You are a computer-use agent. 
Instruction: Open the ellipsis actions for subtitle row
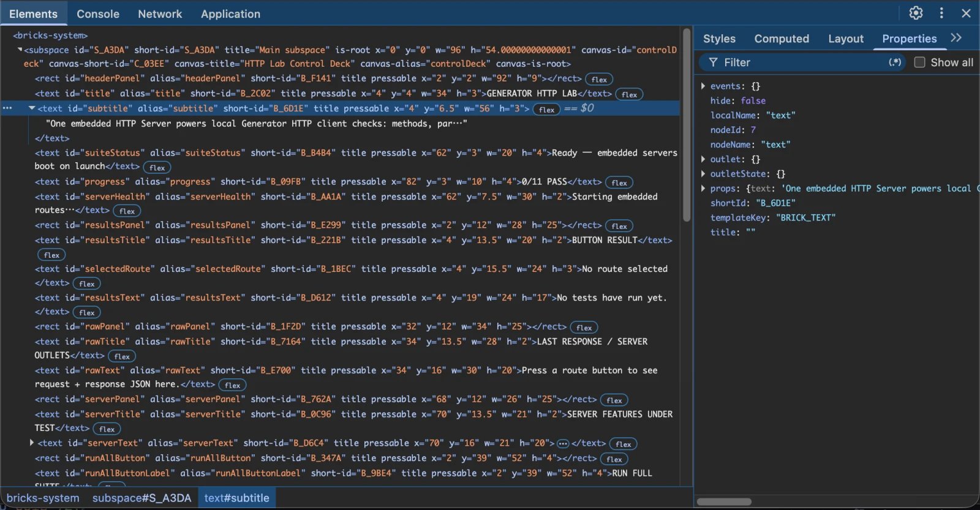pos(7,108)
